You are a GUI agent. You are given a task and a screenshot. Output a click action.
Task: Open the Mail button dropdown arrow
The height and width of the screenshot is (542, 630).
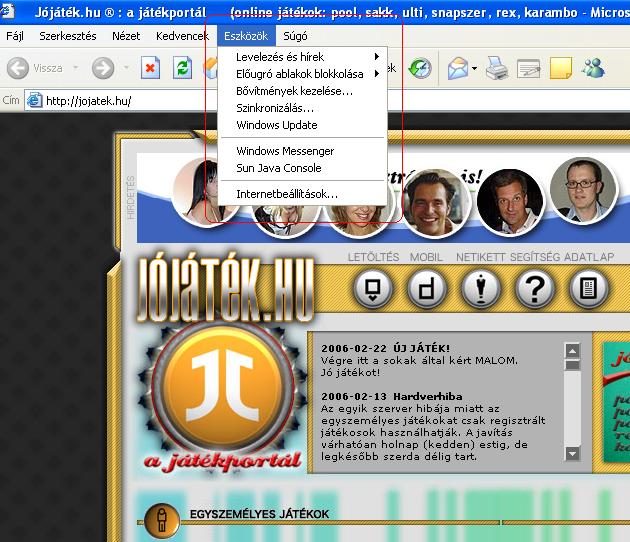pos(474,68)
